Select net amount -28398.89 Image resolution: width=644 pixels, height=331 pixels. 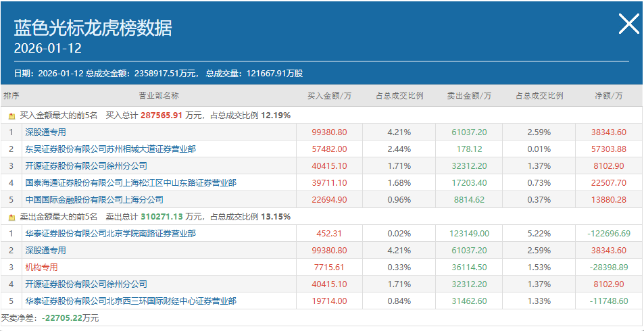coord(609,267)
